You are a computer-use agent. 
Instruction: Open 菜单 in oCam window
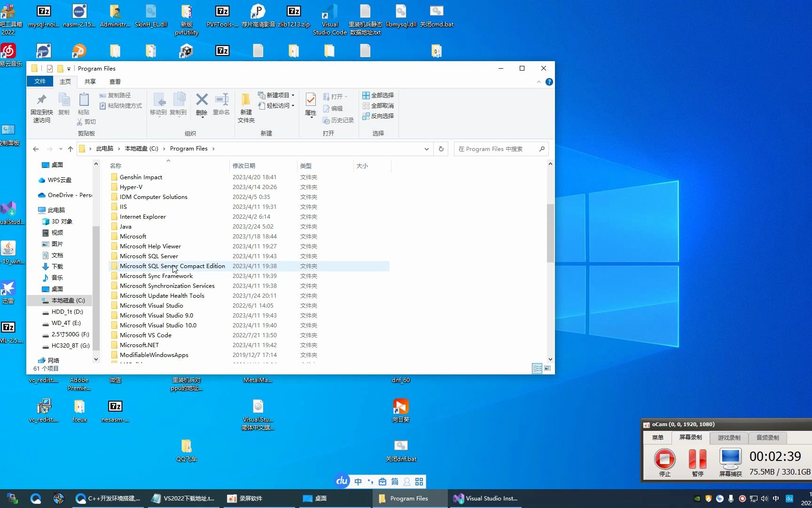click(658, 437)
